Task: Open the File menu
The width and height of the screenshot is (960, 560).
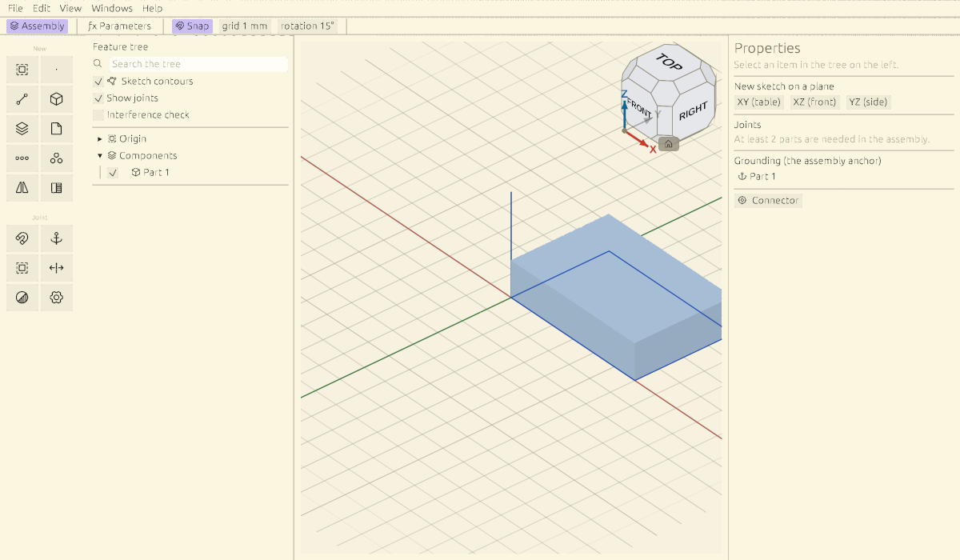Action: 15,8
